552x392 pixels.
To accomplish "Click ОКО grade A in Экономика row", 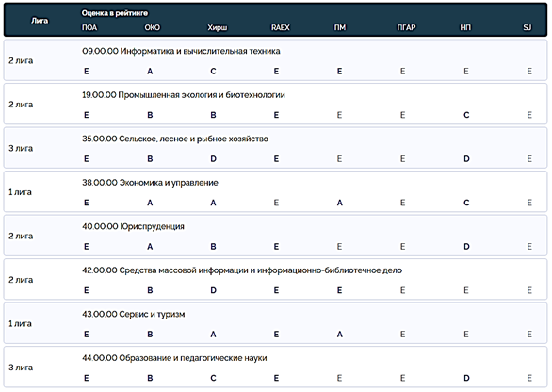I will tap(150, 203).
